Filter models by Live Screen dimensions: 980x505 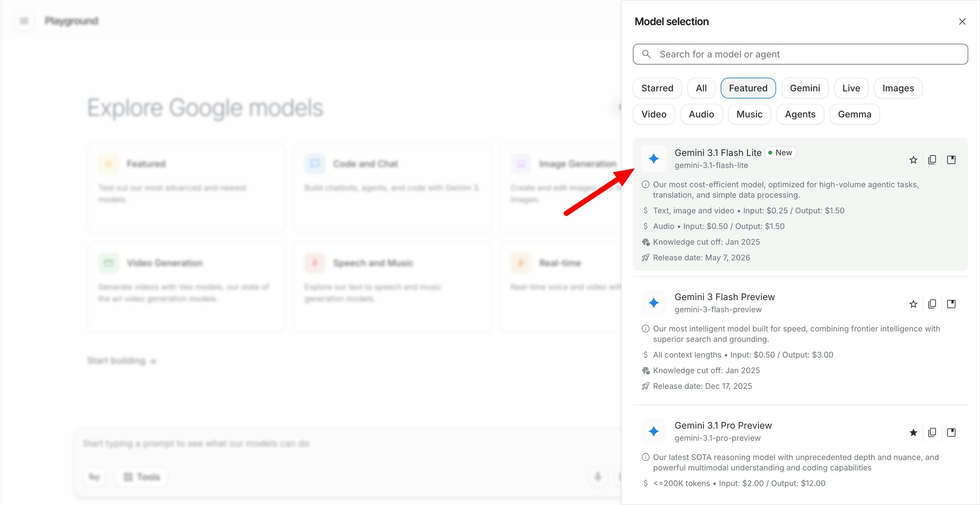pos(851,88)
